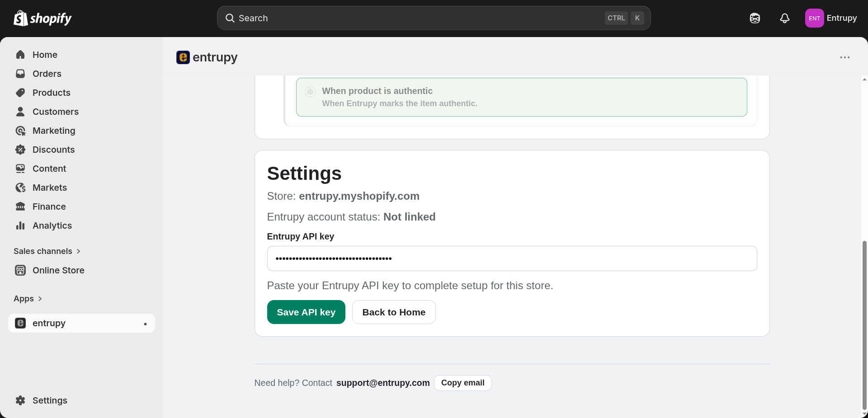The width and height of the screenshot is (868, 418).
Task: Open Content in the sidebar
Action: coord(81,169)
